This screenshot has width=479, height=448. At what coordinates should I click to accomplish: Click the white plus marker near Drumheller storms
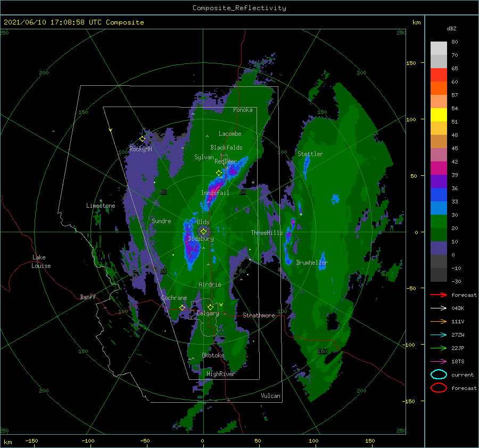pos(301,214)
